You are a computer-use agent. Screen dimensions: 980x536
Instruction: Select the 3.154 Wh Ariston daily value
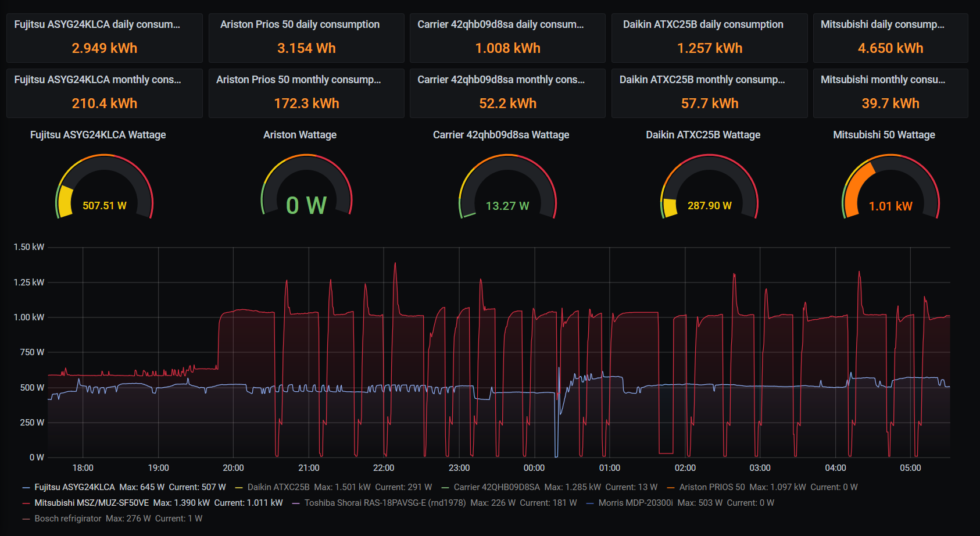click(306, 48)
